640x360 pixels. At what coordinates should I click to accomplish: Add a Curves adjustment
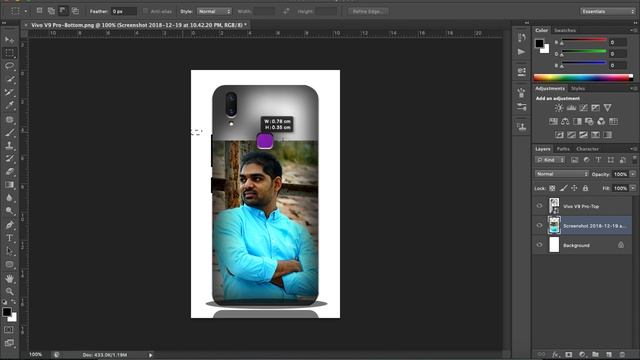583,108
